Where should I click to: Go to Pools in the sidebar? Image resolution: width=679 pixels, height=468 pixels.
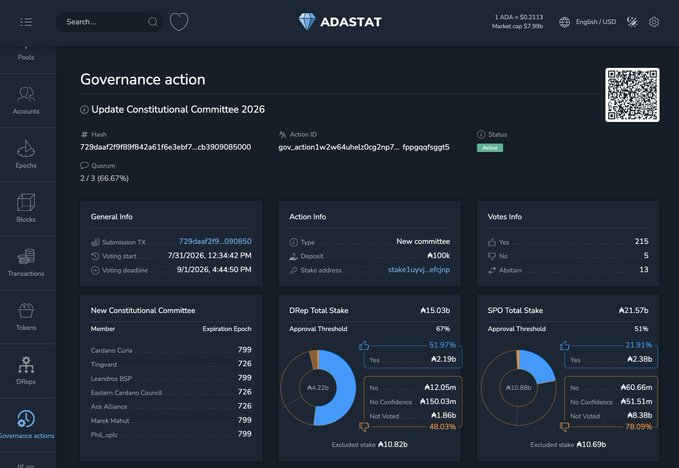click(x=26, y=57)
